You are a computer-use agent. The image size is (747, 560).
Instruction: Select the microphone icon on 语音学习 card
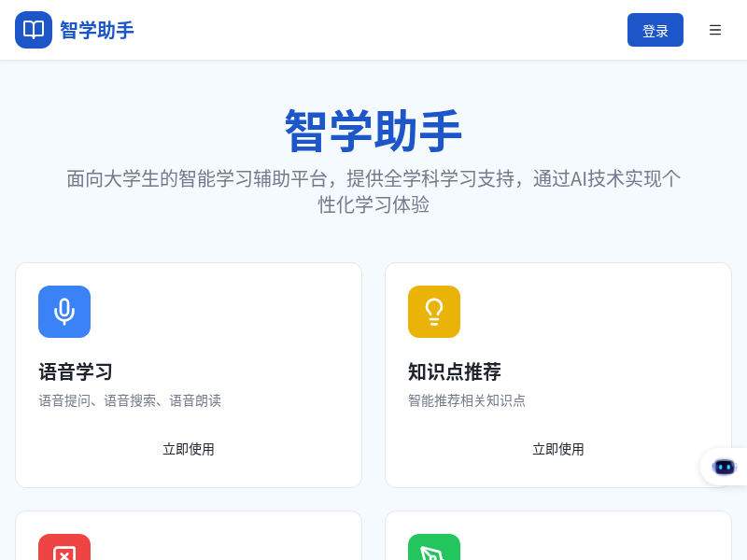click(x=63, y=312)
